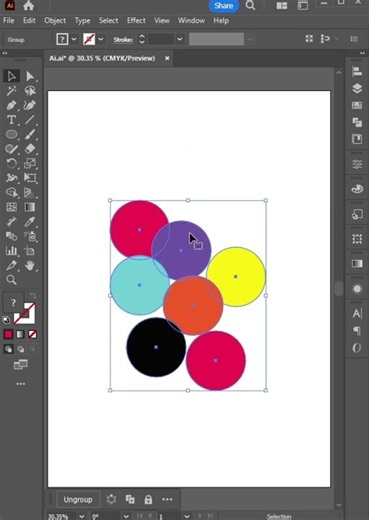Set paint mode to None
The image size is (369, 520).
click(32, 334)
